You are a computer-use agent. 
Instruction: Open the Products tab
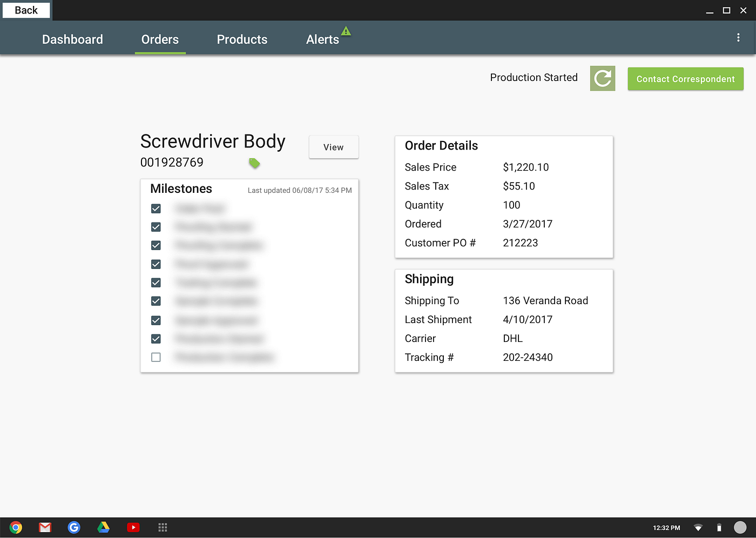(242, 39)
